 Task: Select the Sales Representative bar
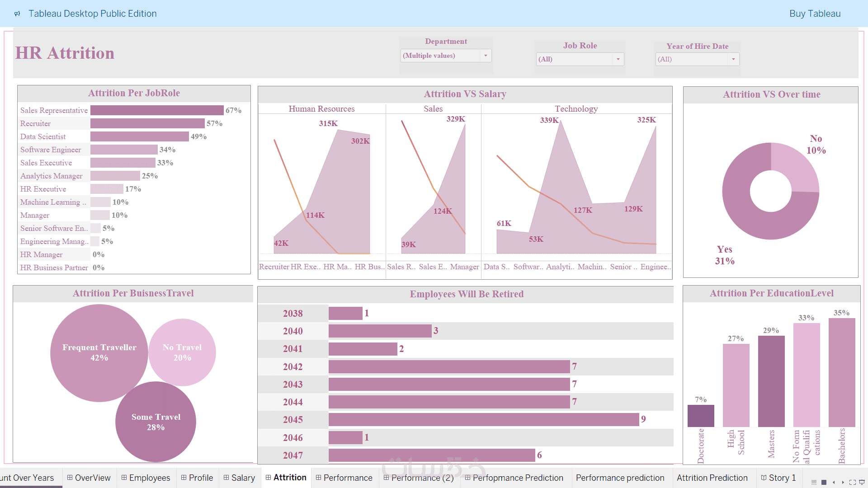[156, 110]
